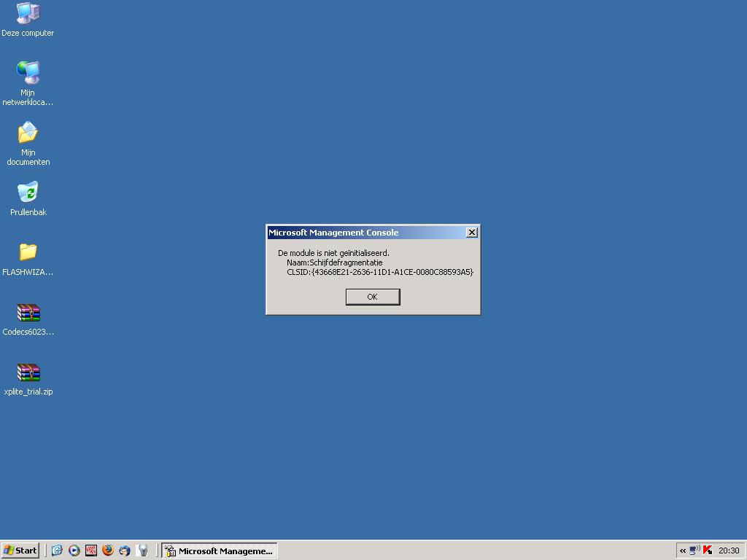The width and height of the screenshot is (747, 560).
Task: Click the 'De module is niet geïnitialiseerd.' text
Action: click(x=333, y=253)
